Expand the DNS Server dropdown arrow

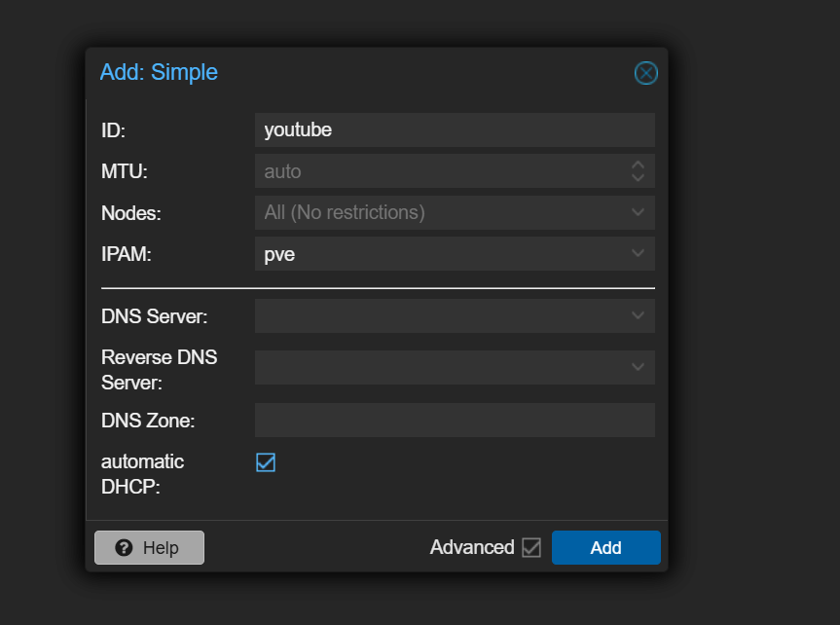click(638, 315)
